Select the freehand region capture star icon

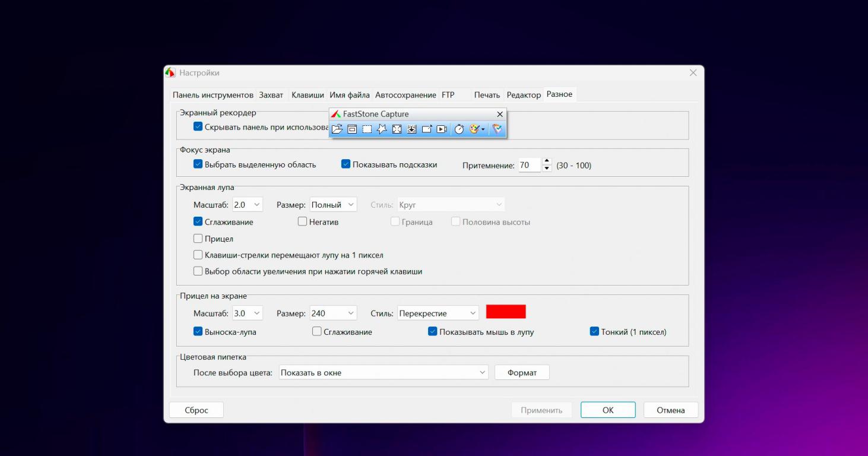382,129
